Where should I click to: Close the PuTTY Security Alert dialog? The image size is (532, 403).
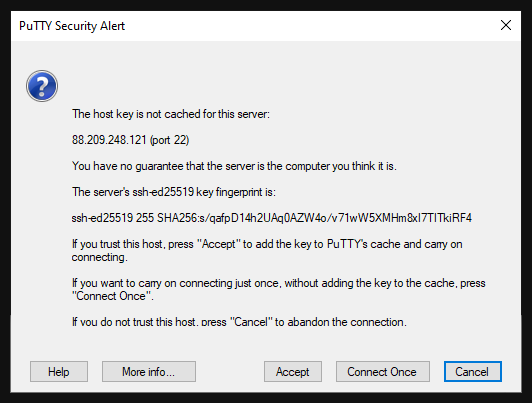click(506, 25)
